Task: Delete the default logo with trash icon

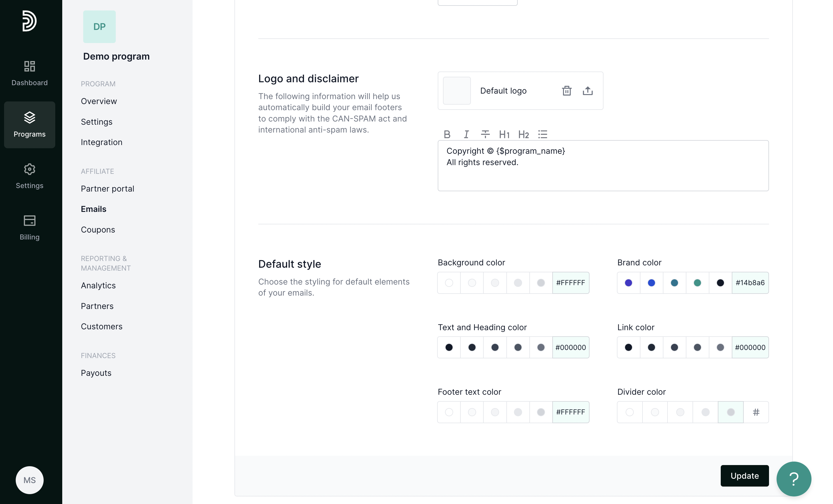Action: [x=567, y=90]
